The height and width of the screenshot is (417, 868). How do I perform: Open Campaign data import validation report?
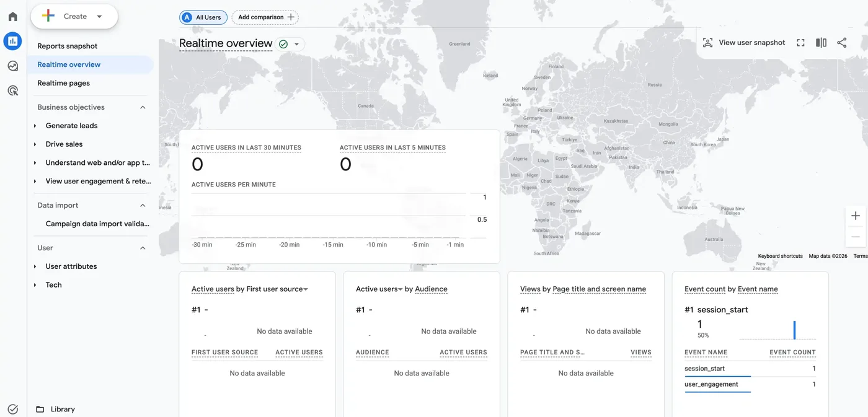[97, 224]
